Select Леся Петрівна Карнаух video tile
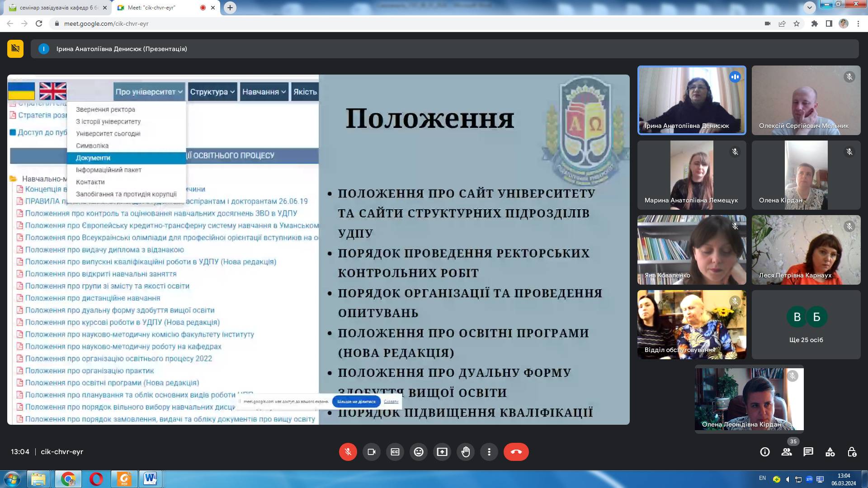 [x=806, y=250]
